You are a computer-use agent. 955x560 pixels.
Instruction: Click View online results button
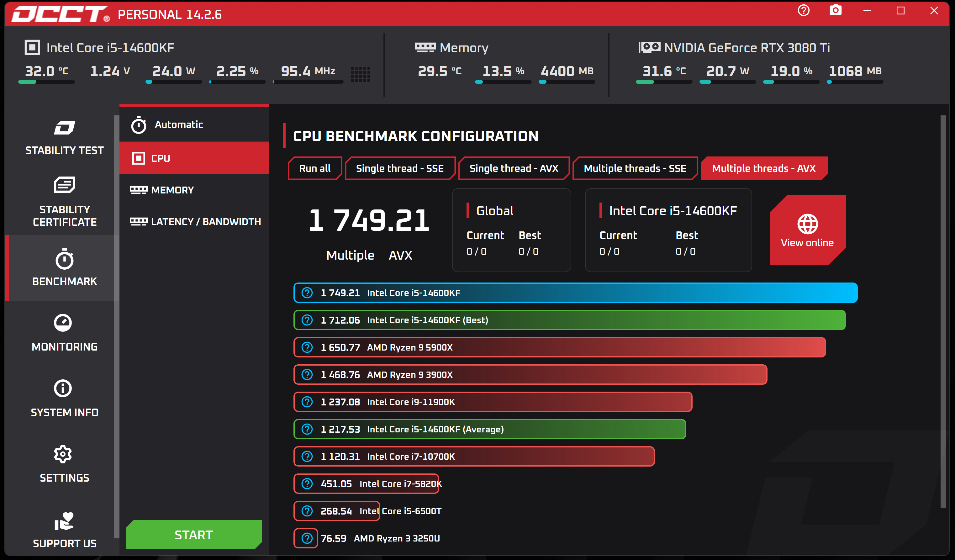[807, 230]
